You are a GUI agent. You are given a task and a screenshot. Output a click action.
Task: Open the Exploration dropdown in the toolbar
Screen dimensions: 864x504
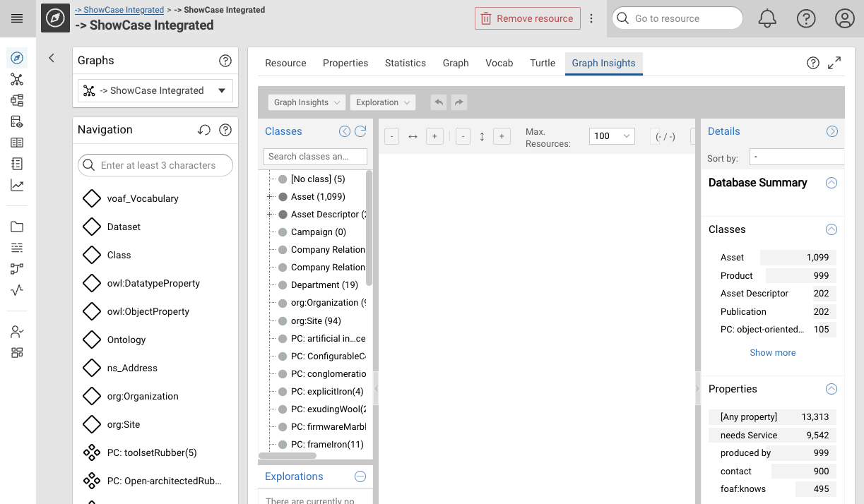click(382, 102)
